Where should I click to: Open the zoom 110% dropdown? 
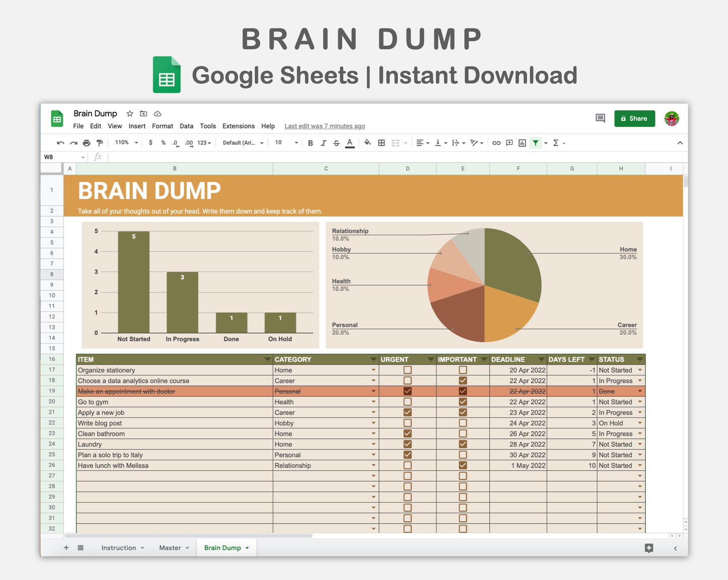pyautogui.click(x=126, y=143)
